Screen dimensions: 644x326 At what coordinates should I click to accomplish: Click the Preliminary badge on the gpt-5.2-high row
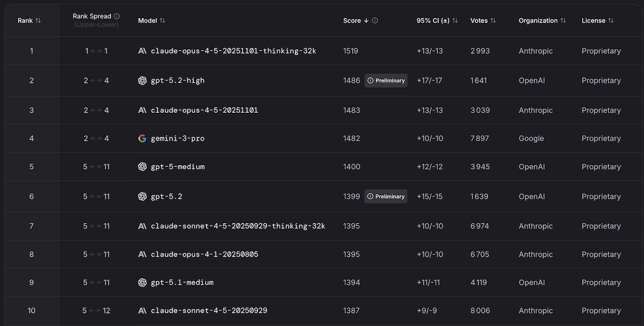click(386, 80)
